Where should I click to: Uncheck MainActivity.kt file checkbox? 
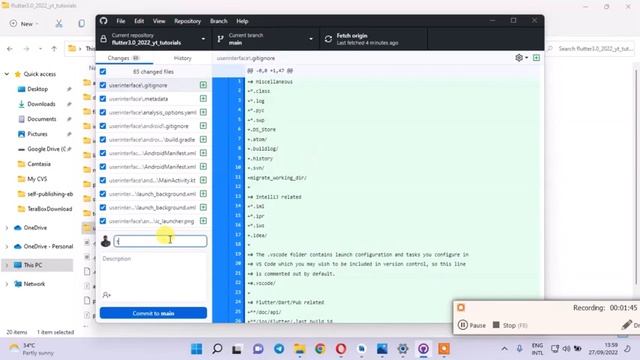click(103, 180)
